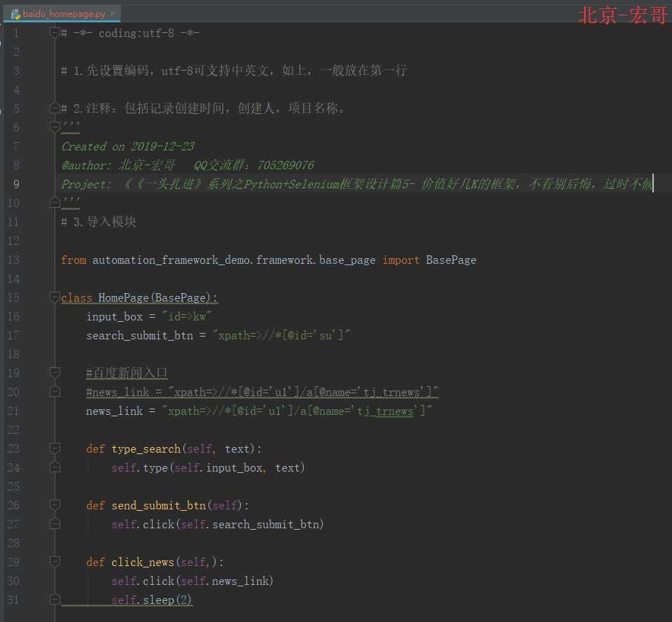This screenshot has width=672, height=622.
Task: Toggle the fold end marker on line 31
Action: pyautogui.click(x=55, y=600)
